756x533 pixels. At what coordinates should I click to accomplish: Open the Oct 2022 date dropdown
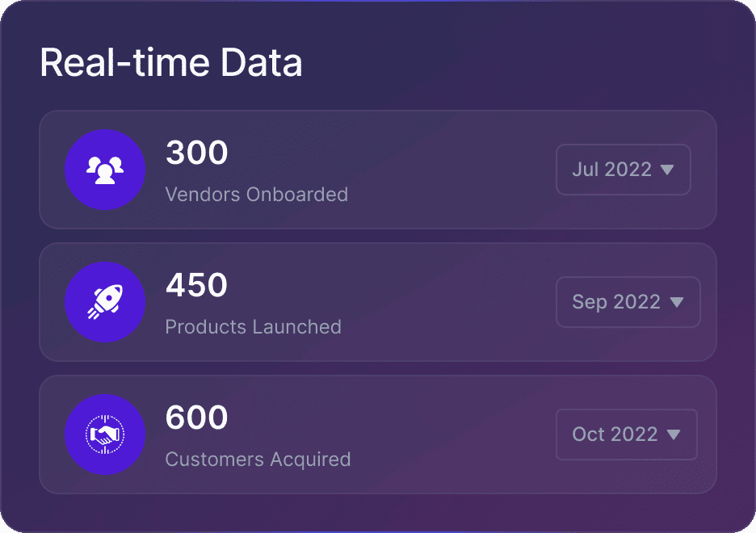(x=626, y=434)
